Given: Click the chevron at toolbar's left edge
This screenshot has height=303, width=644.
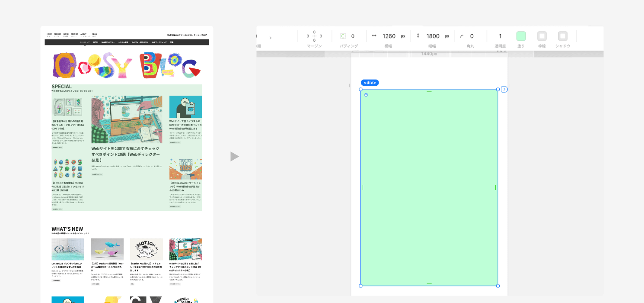Looking at the screenshot, I should click(x=271, y=38).
